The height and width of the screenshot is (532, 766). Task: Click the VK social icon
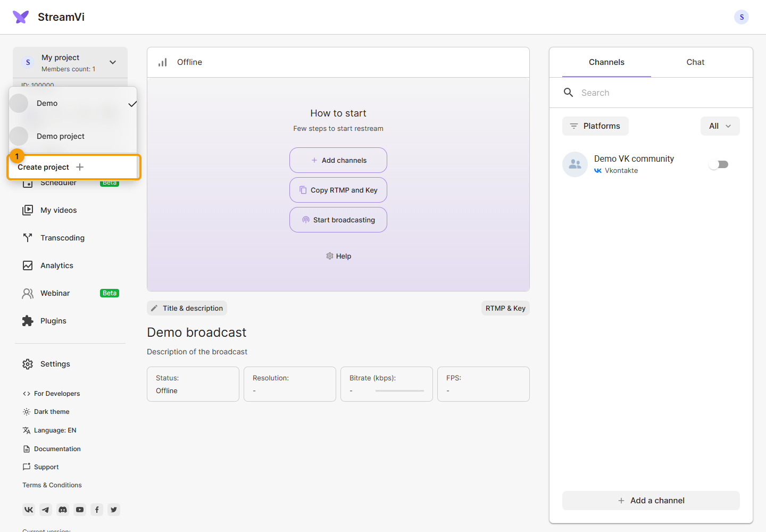coord(29,510)
